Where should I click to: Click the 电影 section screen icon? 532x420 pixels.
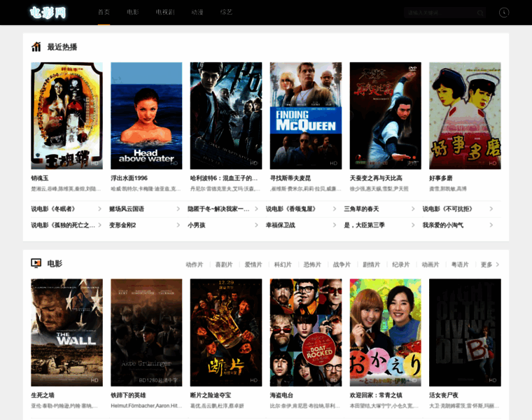click(36, 263)
